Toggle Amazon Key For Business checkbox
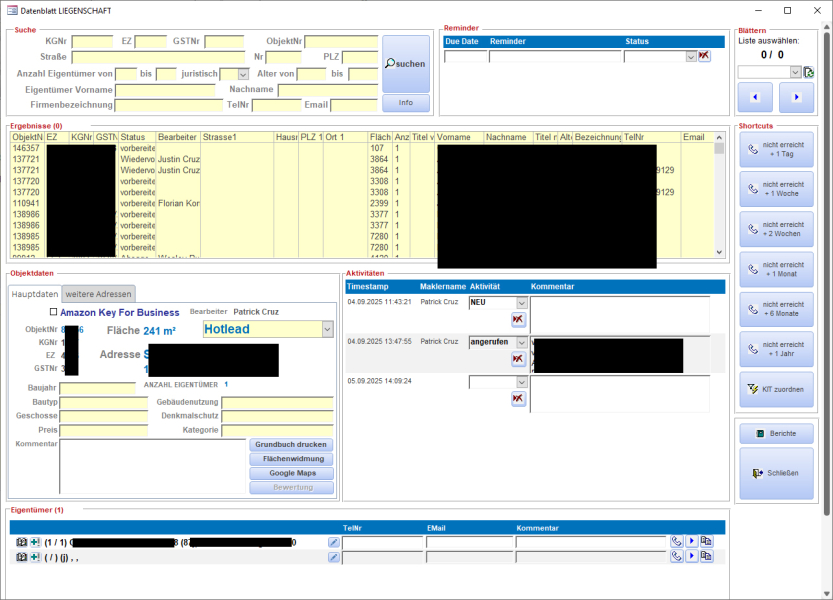Image resolution: width=833 pixels, height=600 pixels. (x=53, y=312)
